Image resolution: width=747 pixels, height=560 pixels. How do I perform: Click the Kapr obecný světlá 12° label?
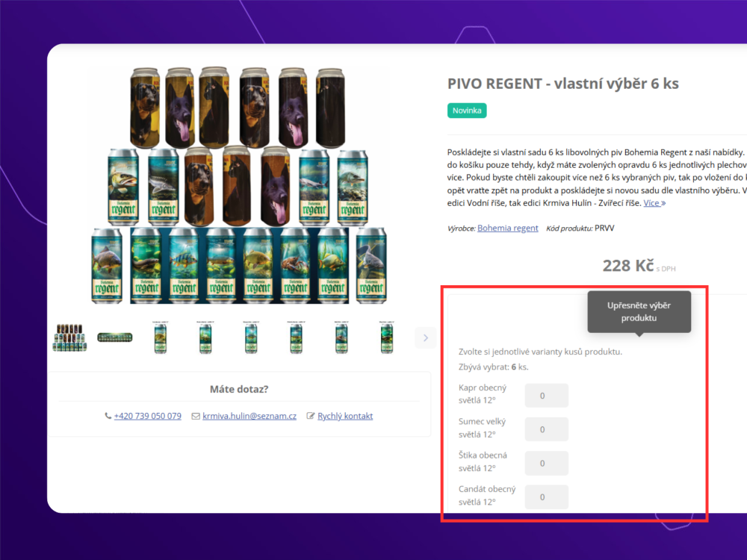(x=482, y=393)
